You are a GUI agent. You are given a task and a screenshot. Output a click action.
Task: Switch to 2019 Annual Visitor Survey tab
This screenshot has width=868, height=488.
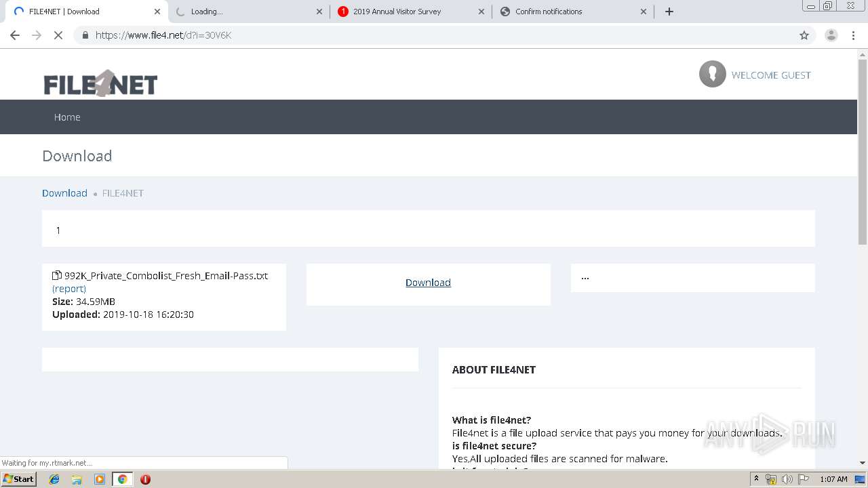(410, 12)
